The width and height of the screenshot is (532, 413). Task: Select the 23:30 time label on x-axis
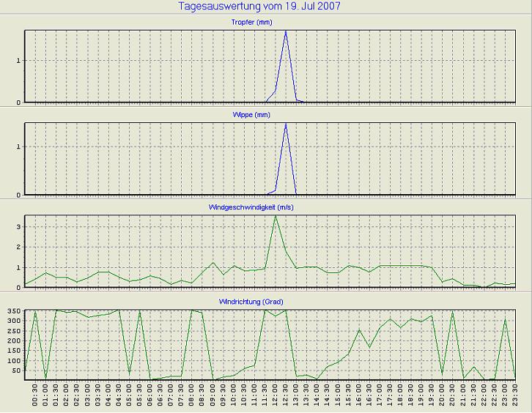[516, 396]
